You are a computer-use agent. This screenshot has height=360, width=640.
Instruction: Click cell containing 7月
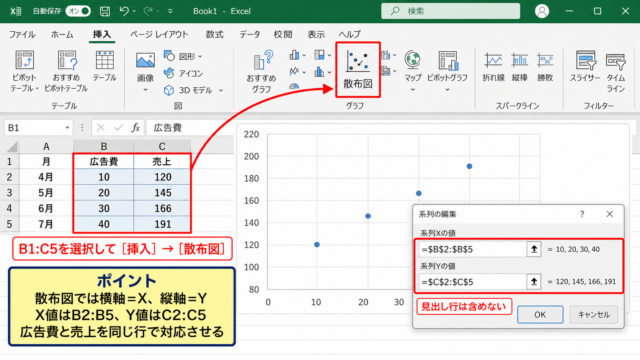46,224
